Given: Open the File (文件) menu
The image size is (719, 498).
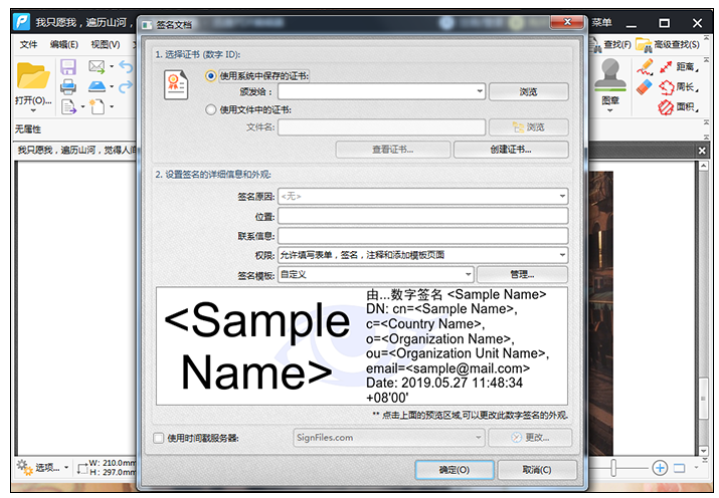Looking at the screenshot, I should [x=28, y=44].
